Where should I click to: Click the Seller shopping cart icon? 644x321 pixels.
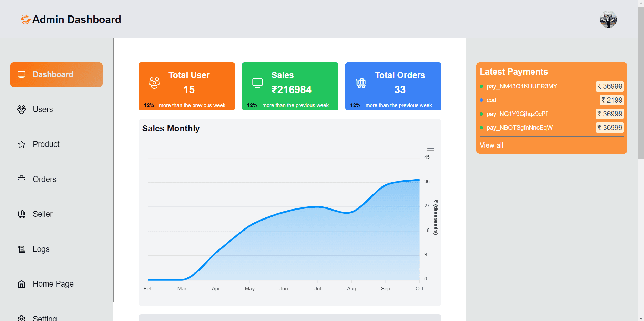[21, 214]
